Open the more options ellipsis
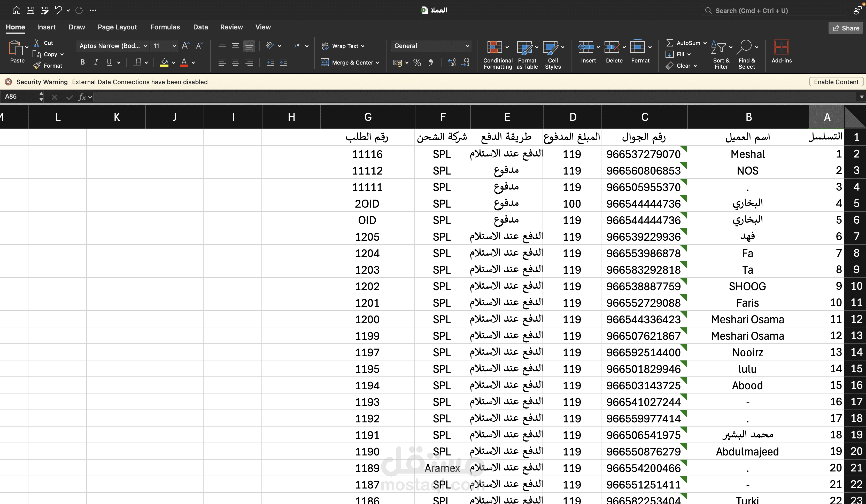The height and width of the screenshot is (504, 866). 93,10
